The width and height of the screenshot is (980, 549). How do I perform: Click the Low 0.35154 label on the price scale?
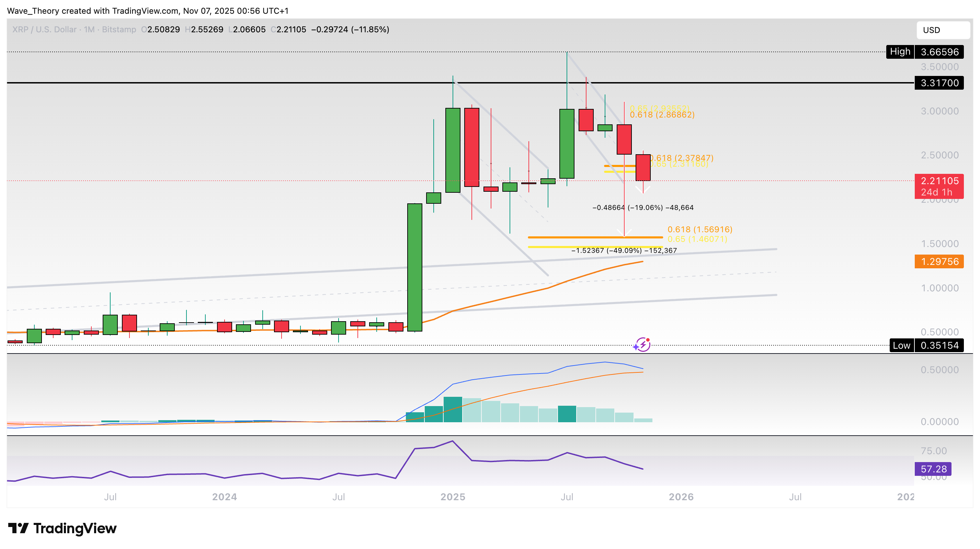click(x=926, y=346)
